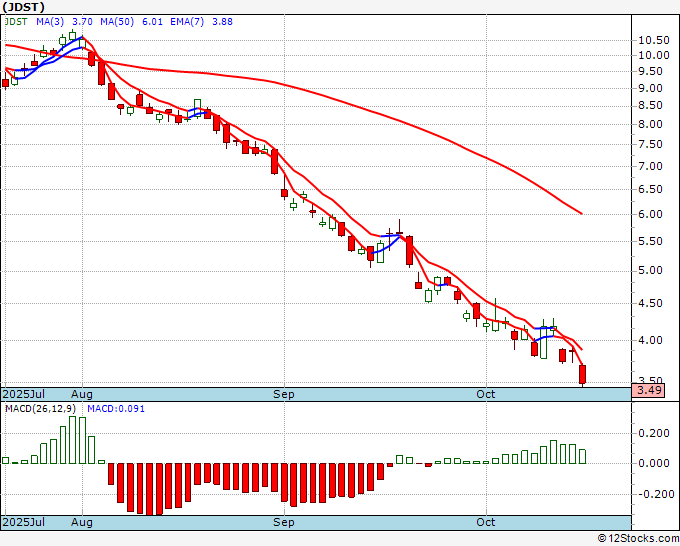Image resolution: width=680 pixels, height=546 pixels.
Task: Click the 5.00 price axis label
Action: tap(651, 271)
